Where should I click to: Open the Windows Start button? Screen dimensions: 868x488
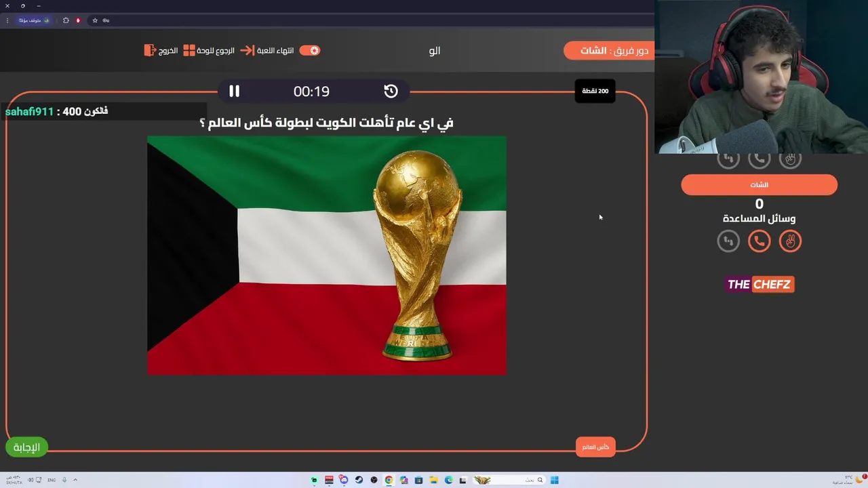click(x=555, y=480)
